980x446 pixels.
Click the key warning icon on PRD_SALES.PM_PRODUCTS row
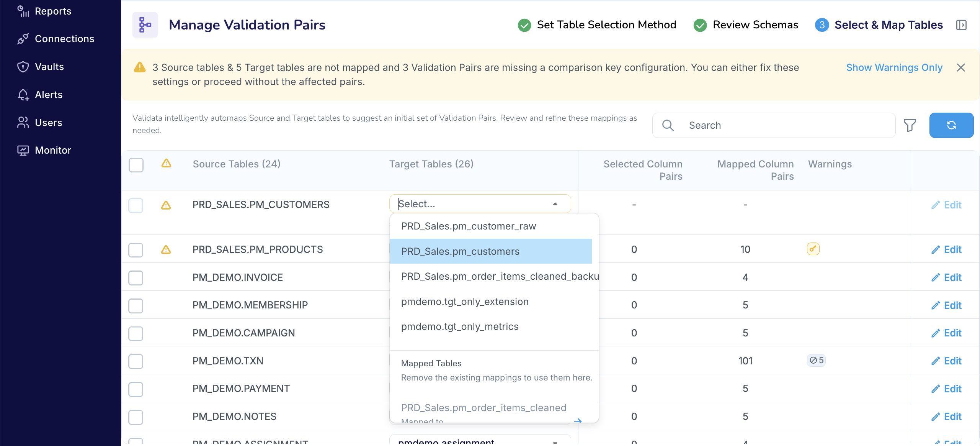pyautogui.click(x=813, y=249)
